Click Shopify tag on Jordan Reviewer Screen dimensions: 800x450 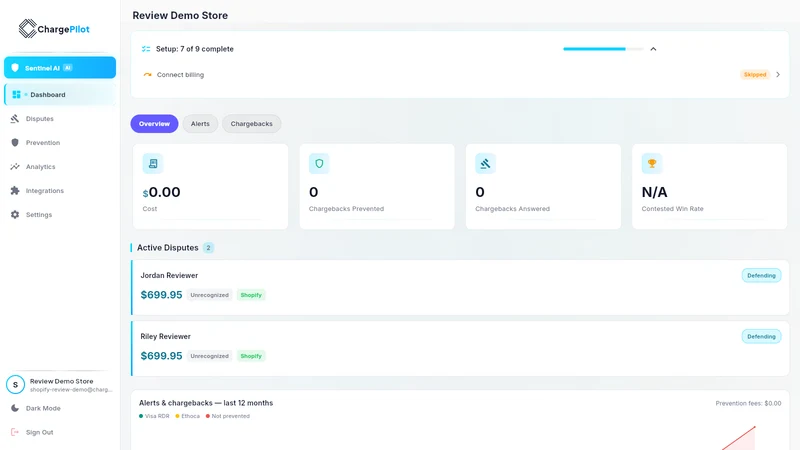(x=251, y=295)
